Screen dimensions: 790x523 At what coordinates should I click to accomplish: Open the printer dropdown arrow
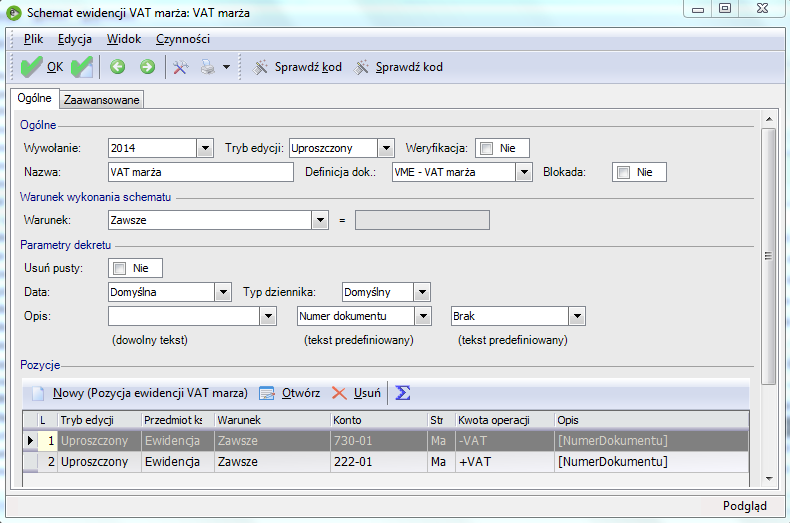point(227,67)
